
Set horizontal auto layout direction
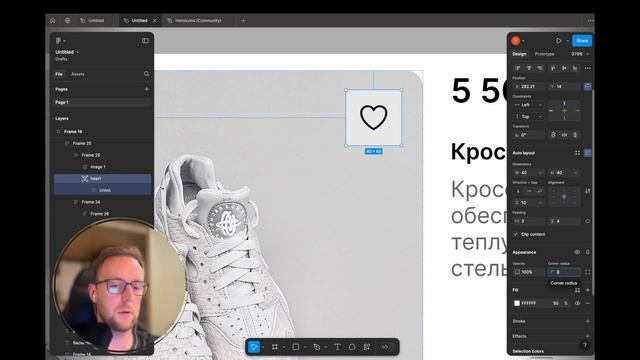click(529, 191)
